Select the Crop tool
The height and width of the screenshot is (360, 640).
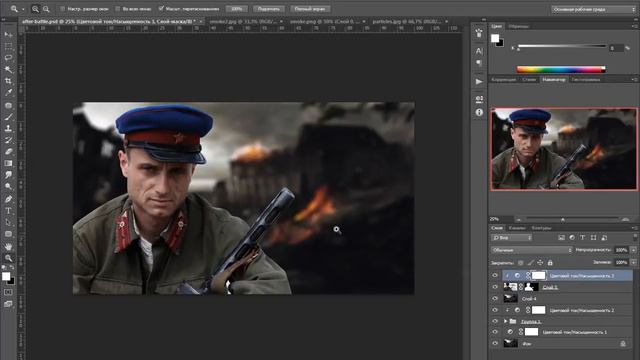pos(8,81)
